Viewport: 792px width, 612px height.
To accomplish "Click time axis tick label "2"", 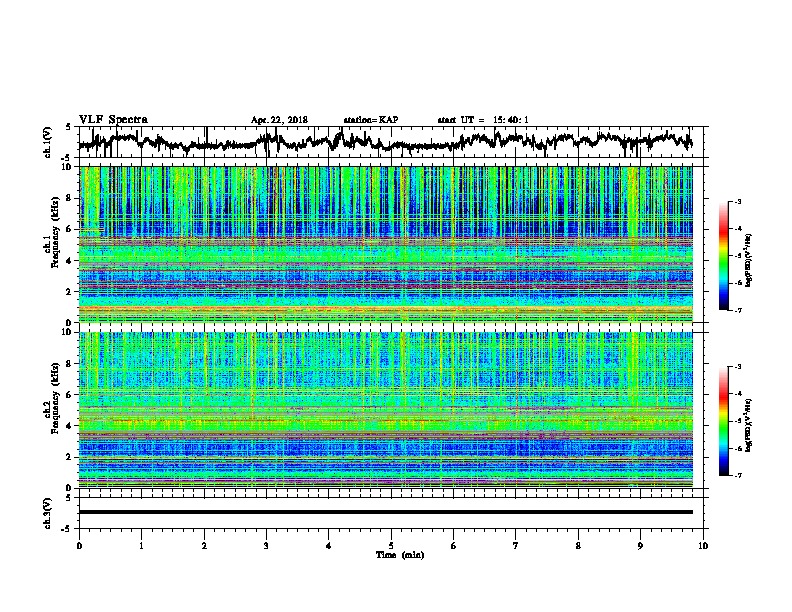I will [204, 546].
